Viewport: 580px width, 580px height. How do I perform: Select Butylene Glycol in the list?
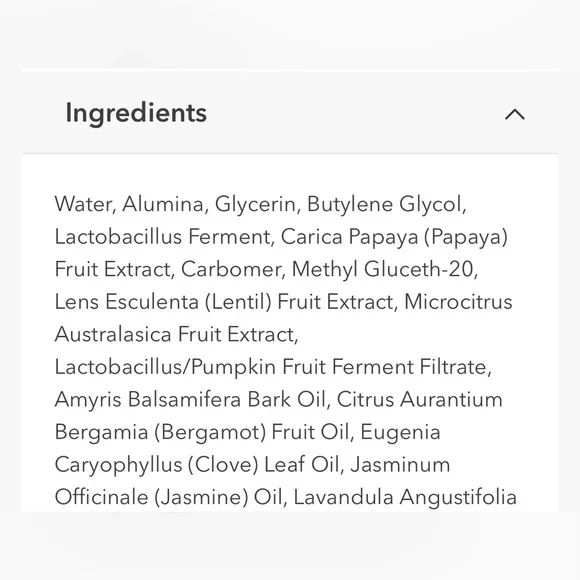coord(384,205)
